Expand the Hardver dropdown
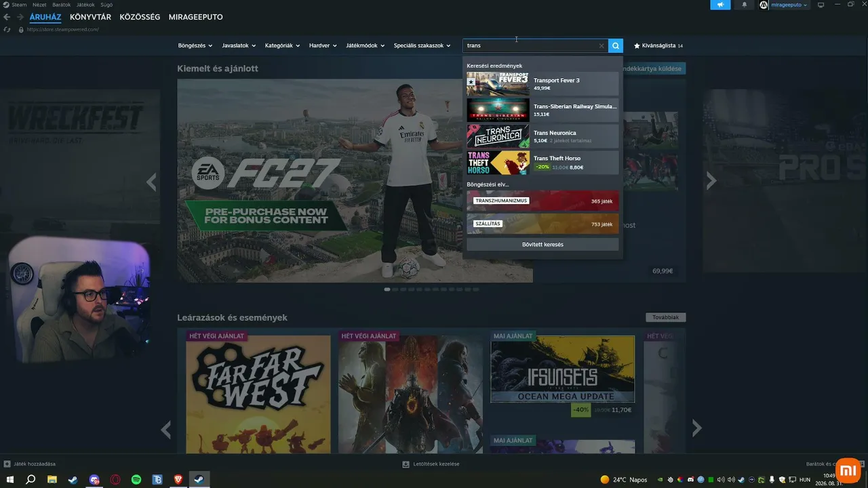The image size is (868, 488). point(323,46)
